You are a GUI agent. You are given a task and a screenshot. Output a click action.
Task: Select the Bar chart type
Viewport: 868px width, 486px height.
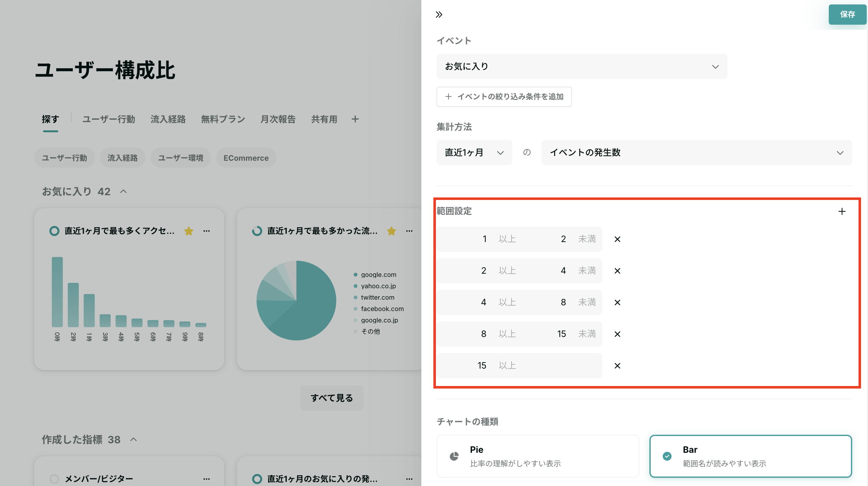coord(750,456)
